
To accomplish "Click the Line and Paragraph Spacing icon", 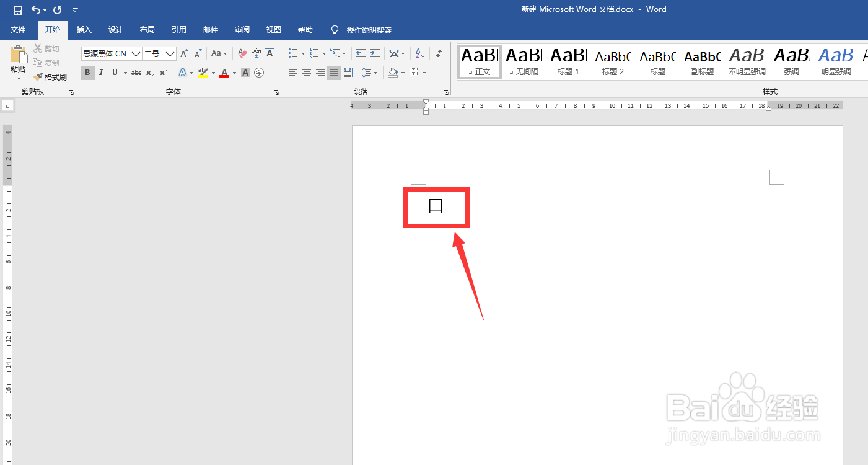I will tap(367, 73).
